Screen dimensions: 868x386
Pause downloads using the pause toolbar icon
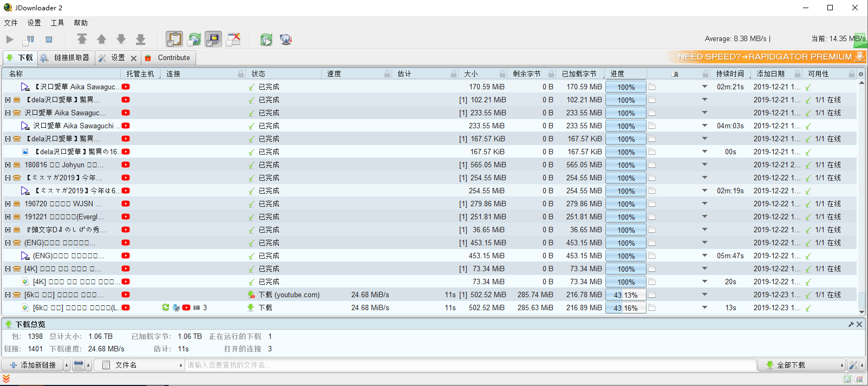pyautogui.click(x=29, y=39)
